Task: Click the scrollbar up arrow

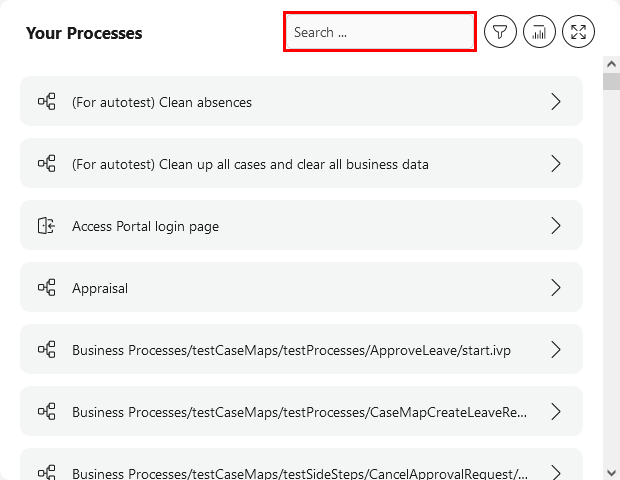Action: coord(611,64)
